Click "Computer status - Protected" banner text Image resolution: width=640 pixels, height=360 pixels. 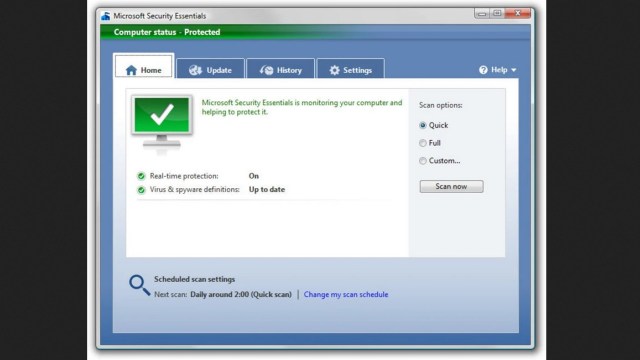(x=167, y=32)
